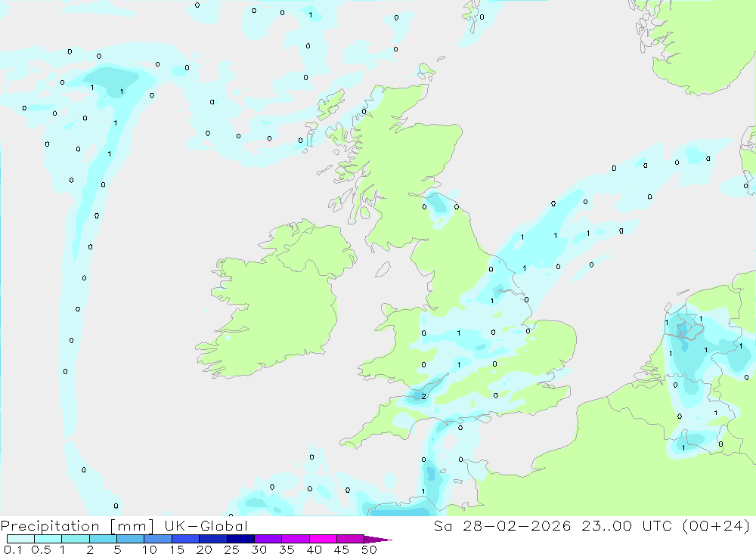This screenshot has height=554, width=756.
Task: Click the legend swatch between 2 and 5
Action: [103, 539]
